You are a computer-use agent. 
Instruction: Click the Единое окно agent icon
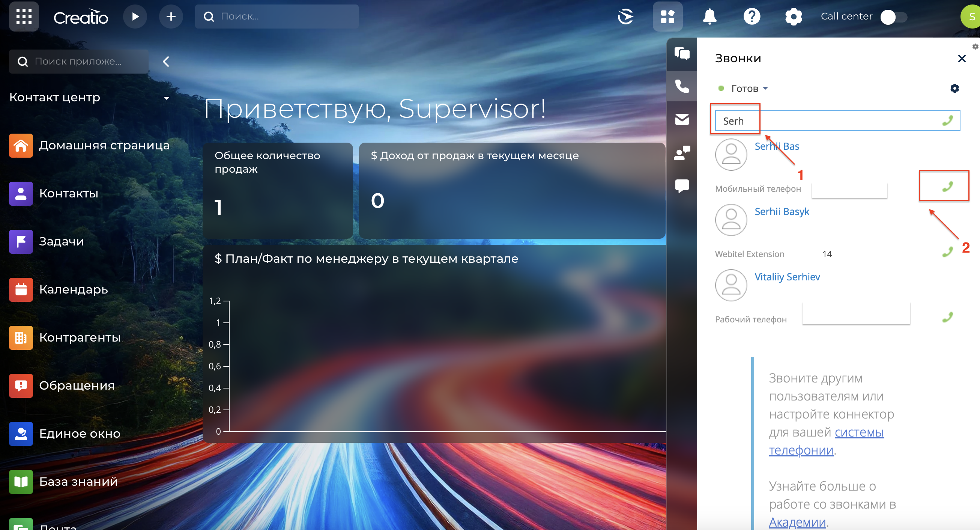(21, 434)
